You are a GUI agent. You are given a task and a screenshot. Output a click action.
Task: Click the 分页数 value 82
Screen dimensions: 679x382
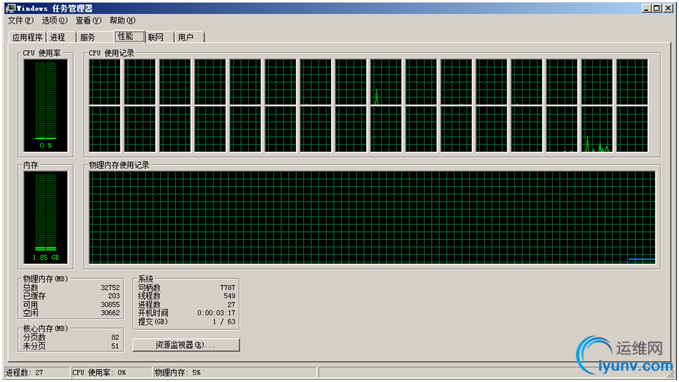pos(115,337)
